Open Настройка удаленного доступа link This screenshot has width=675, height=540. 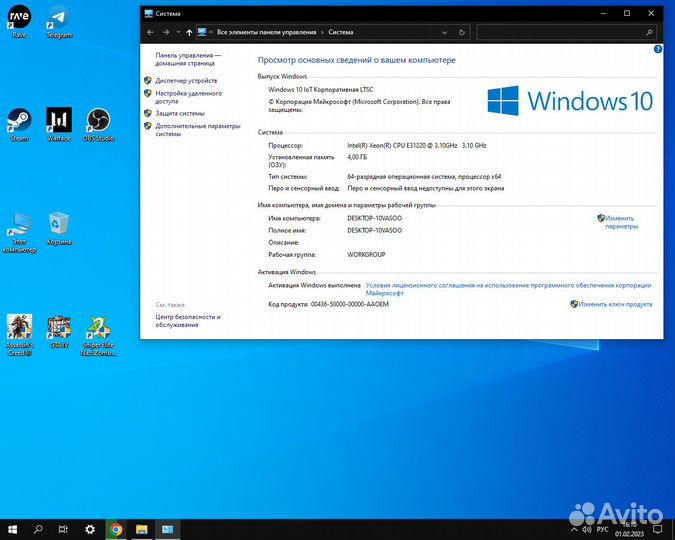point(189,97)
